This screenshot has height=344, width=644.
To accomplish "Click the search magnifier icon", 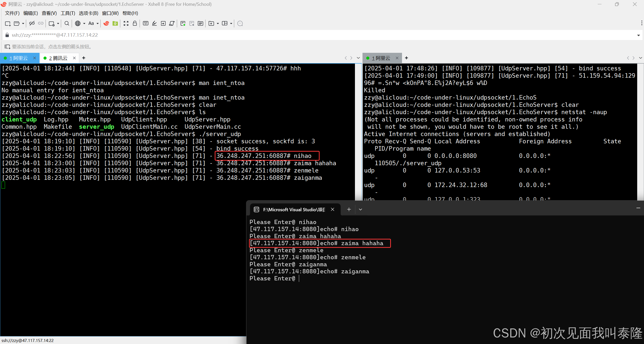I will click(x=67, y=23).
